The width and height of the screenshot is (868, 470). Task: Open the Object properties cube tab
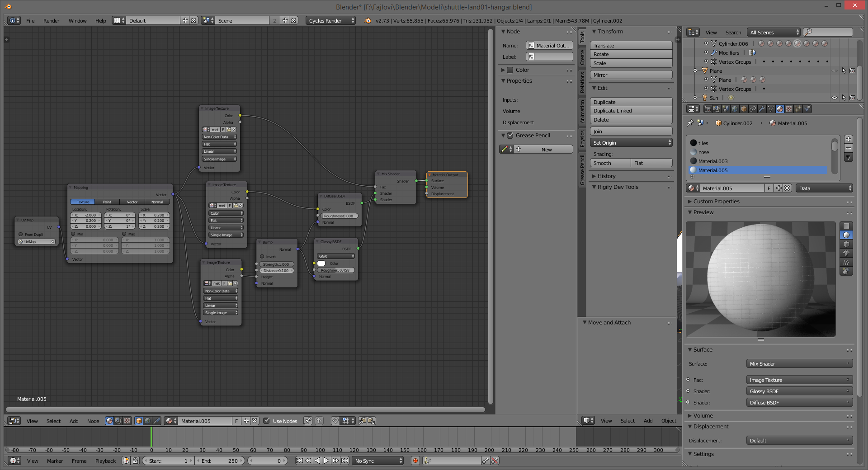pyautogui.click(x=744, y=109)
